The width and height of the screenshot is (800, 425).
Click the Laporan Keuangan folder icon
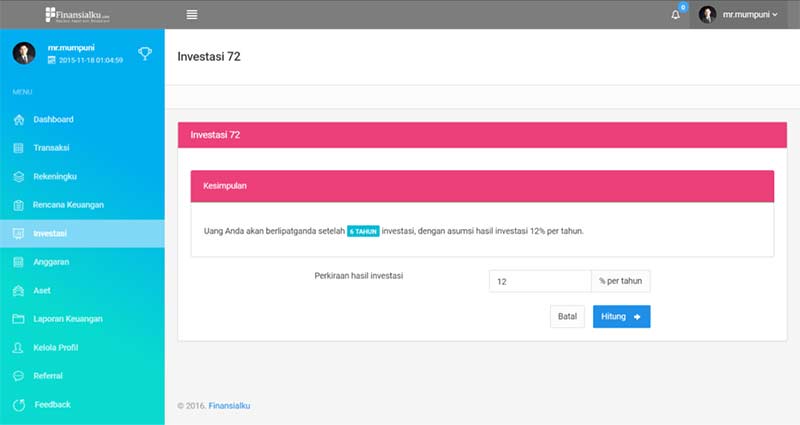(18, 319)
